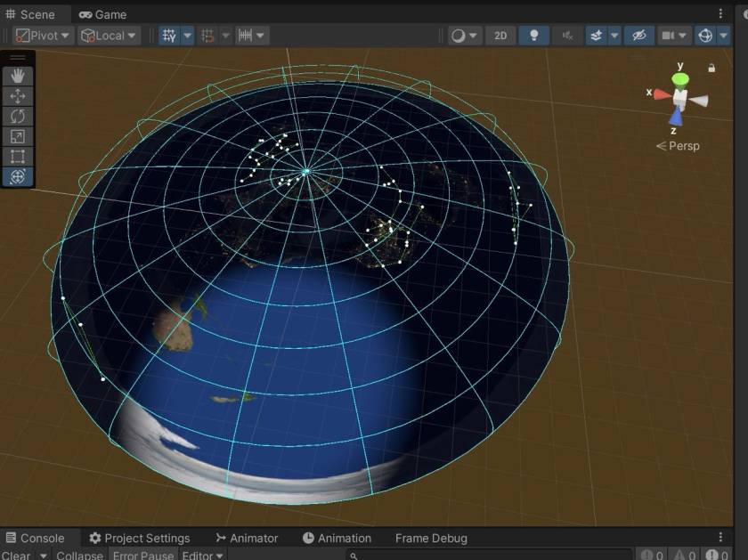Image resolution: width=748 pixels, height=560 pixels.
Task: Open the Project Settings tab
Action: coord(140,538)
